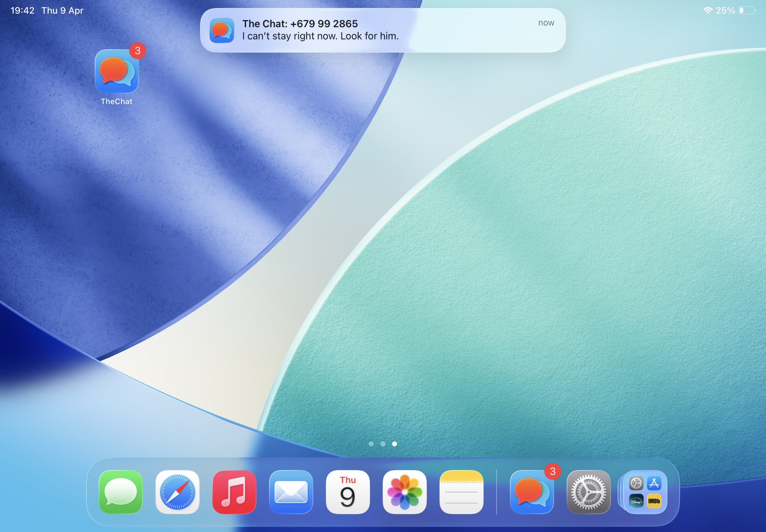This screenshot has width=766, height=532.
Task: Switch to second home screen page dot
Action: pos(383,444)
